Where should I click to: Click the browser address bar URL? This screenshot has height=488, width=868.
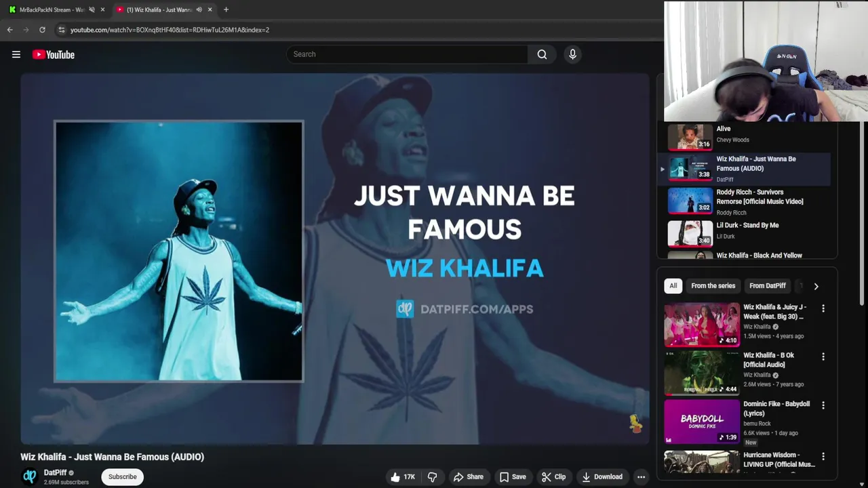170,30
